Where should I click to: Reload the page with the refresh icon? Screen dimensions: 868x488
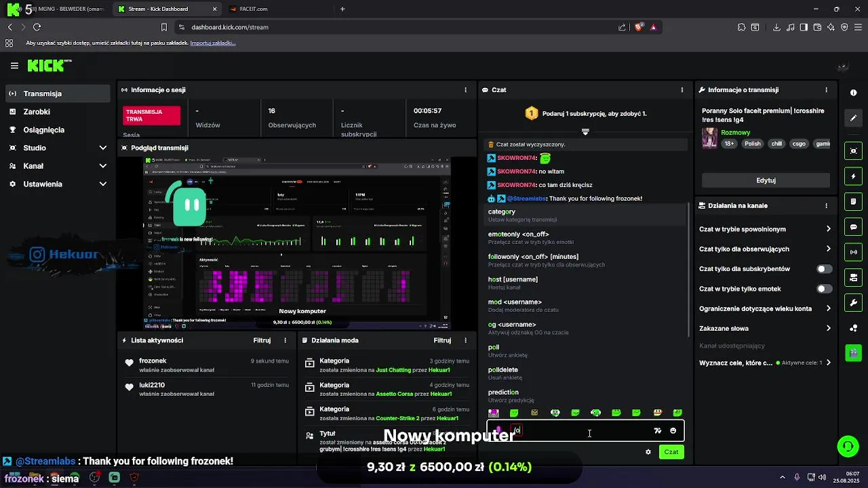pos(37,27)
